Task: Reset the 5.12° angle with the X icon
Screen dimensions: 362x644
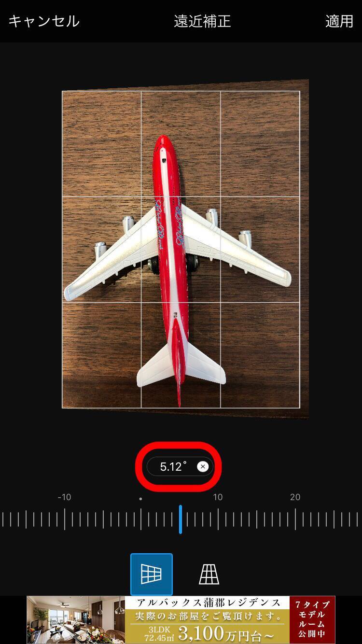Action: 203,466
